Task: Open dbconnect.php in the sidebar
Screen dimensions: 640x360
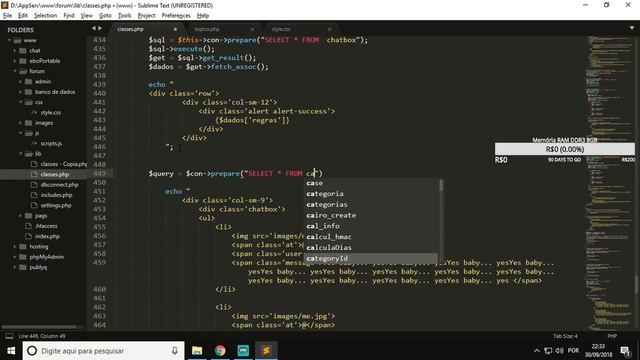Action: (59, 185)
